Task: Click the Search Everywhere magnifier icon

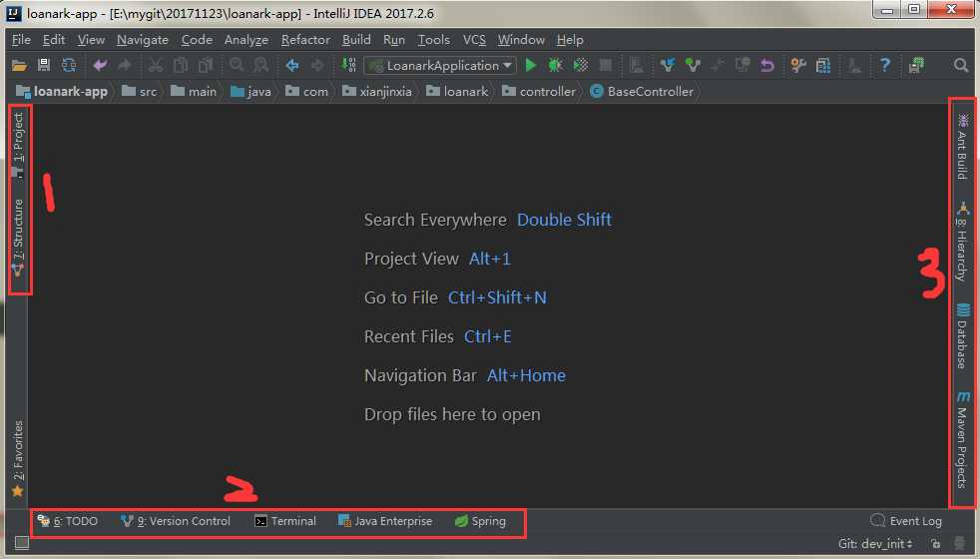Action: (961, 65)
